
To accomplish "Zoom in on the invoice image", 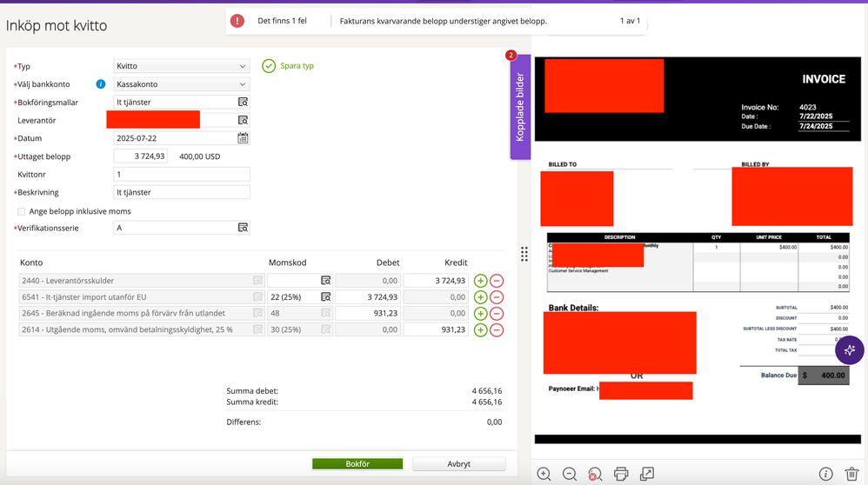I will point(544,474).
